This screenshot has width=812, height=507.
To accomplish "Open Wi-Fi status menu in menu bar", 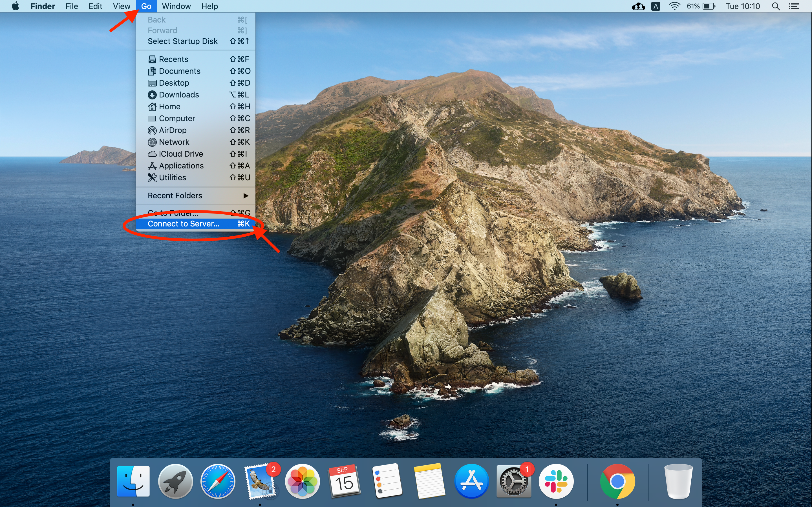I will coord(674,6).
